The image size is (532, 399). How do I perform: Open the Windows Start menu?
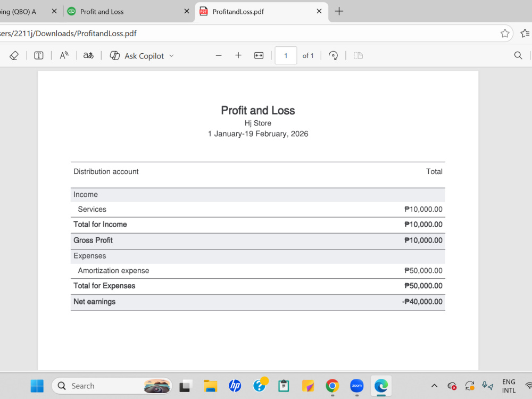[x=37, y=386]
